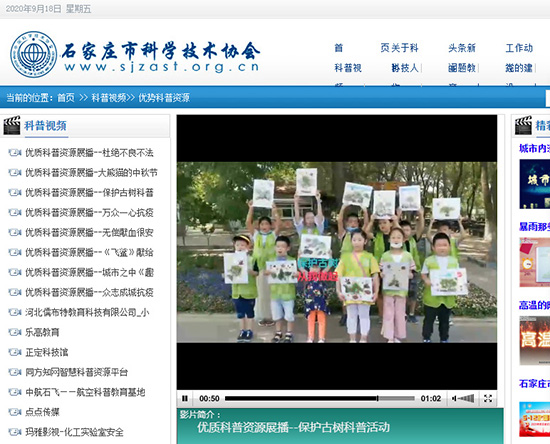Screen dimensions: 550x444
Task: Click the children video frame to toggle playback
Action: click(337, 252)
